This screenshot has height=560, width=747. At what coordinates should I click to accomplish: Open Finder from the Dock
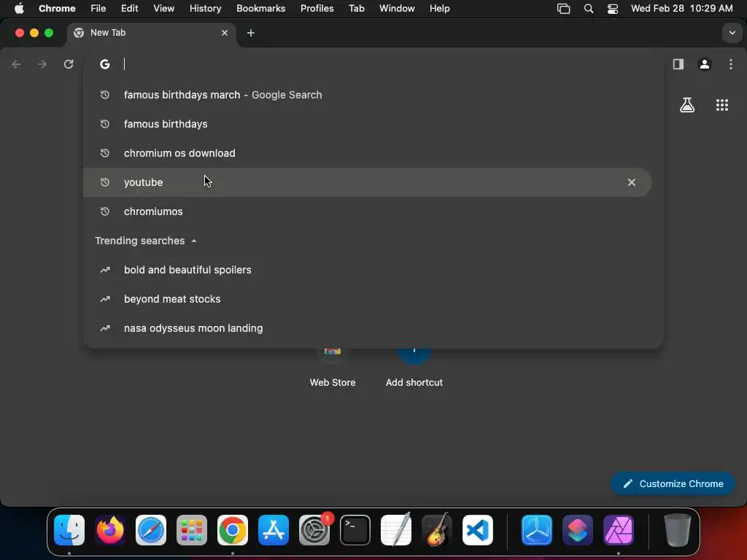pyautogui.click(x=69, y=529)
